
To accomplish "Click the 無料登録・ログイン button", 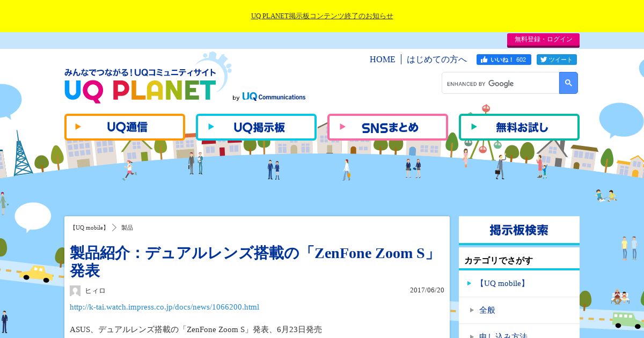I will 543,40.
